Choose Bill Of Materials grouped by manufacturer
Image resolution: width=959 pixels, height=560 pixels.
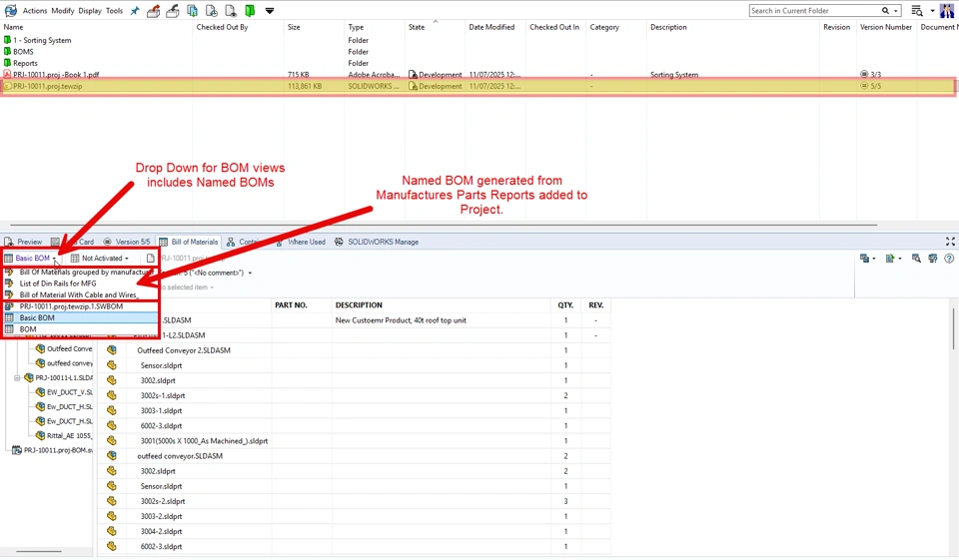(x=80, y=273)
